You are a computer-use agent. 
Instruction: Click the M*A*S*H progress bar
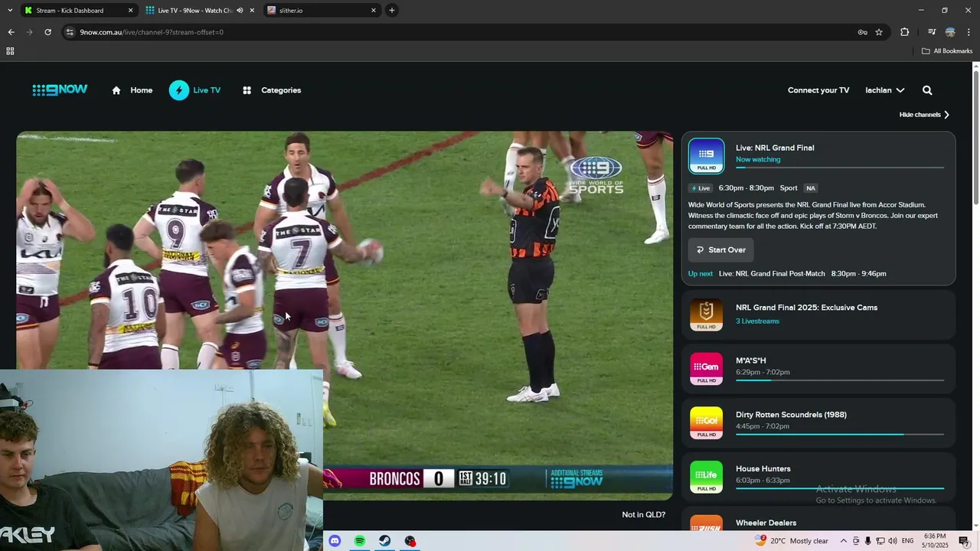pyautogui.click(x=840, y=380)
